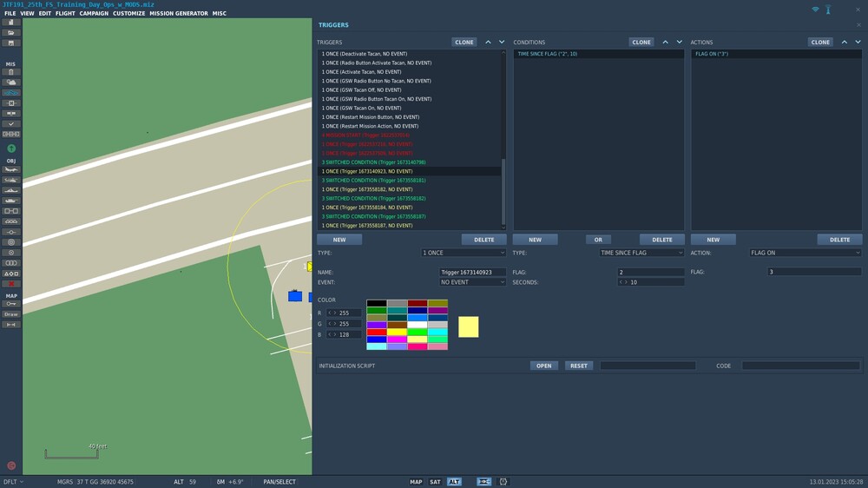Screen dimensions: 868x488
Task: Open the trigger TYPE dropdown showing 1 ONCE
Action: coord(464,253)
